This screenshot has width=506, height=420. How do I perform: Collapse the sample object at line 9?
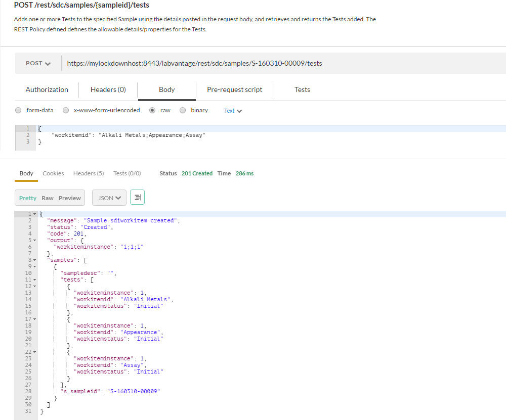click(x=35, y=266)
